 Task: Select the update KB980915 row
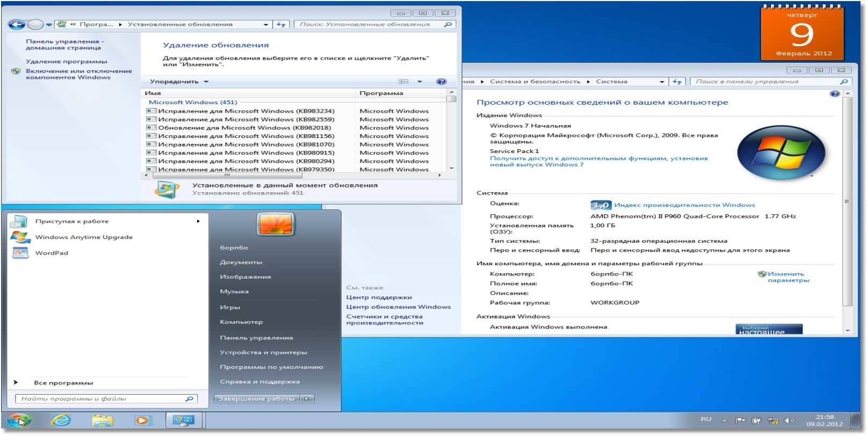pyautogui.click(x=294, y=153)
